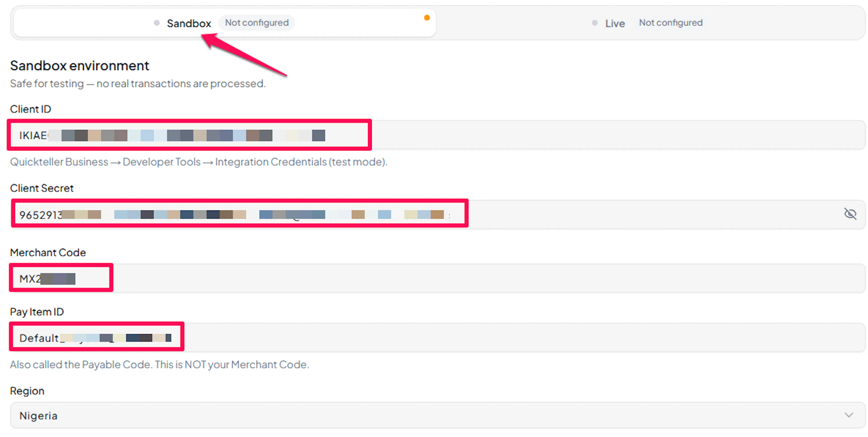Image resolution: width=868 pixels, height=437 pixels.
Task: Click Sandbox 'Not configured' badge
Action: pyautogui.click(x=257, y=23)
